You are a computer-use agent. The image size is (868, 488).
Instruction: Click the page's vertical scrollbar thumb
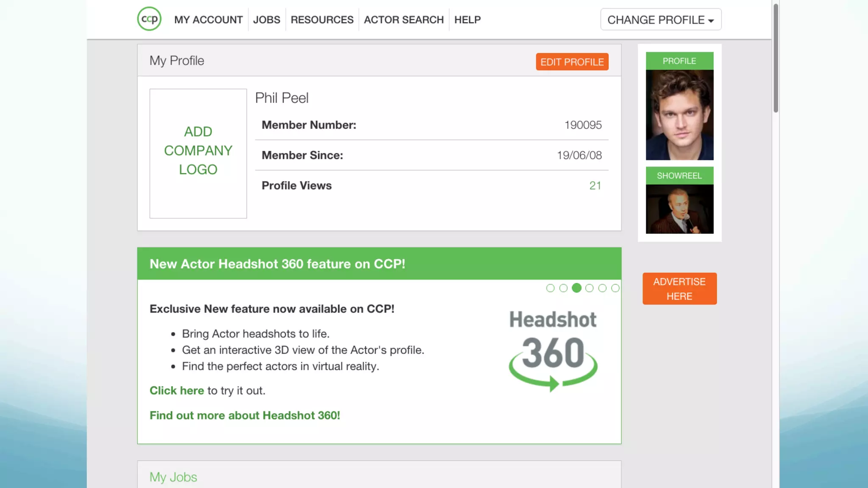[776, 58]
